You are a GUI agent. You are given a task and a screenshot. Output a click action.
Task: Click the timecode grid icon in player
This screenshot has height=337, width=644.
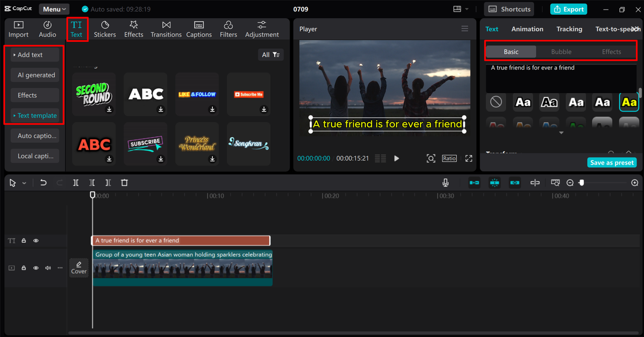(x=381, y=158)
